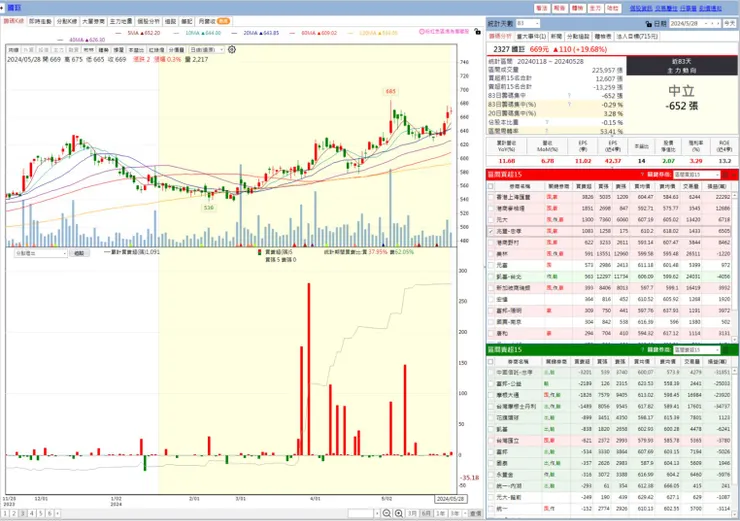Set the chart range with the 6月 button
Viewport: 740px width, 521px height.
[x=426, y=513]
